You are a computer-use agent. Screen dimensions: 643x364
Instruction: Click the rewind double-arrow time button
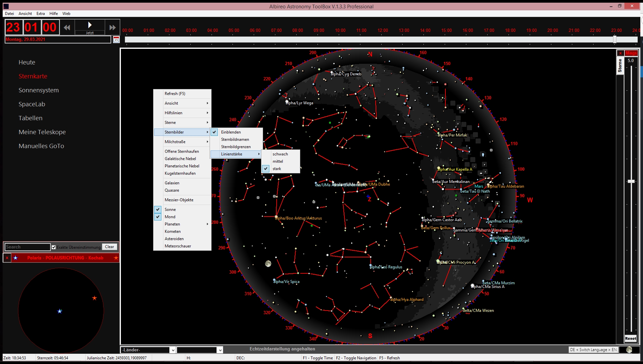point(67,28)
